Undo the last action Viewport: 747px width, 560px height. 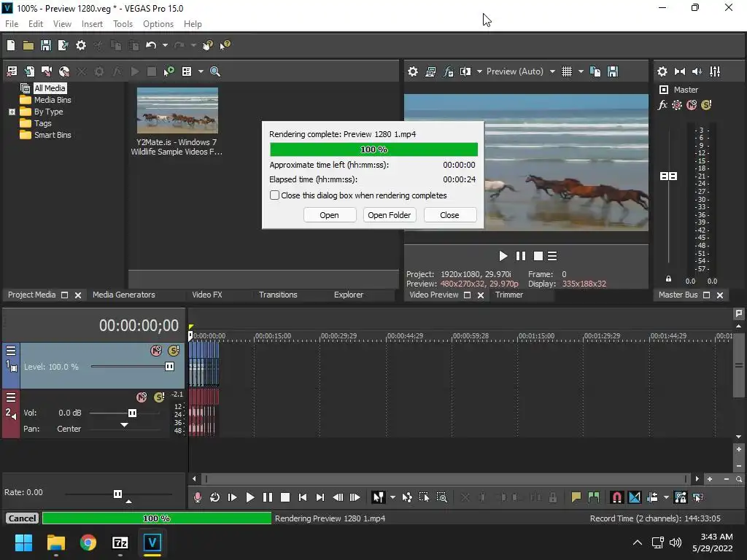[151, 45]
